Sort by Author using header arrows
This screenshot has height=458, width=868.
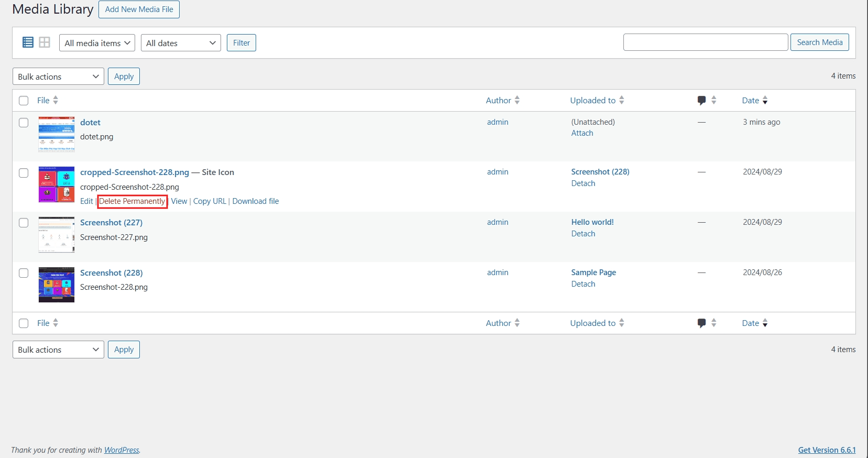tap(517, 100)
